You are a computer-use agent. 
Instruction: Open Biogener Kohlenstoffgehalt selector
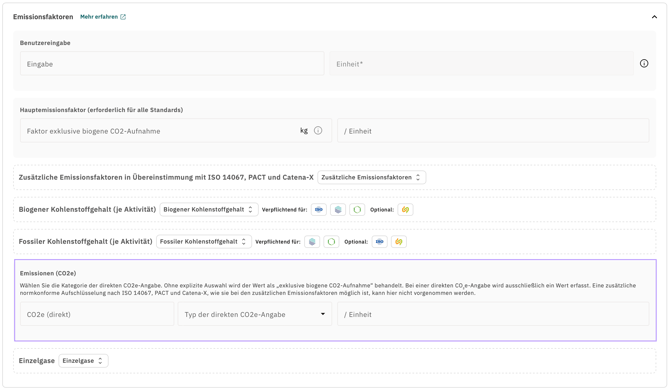pyautogui.click(x=209, y=209)
